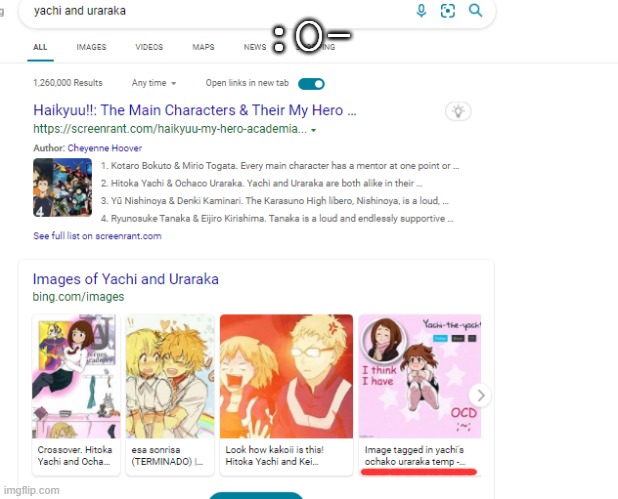This screenshot has height=499, width=618.
Task: Open the Image tagged in yachi's ochako image
Action: [420, 376]
